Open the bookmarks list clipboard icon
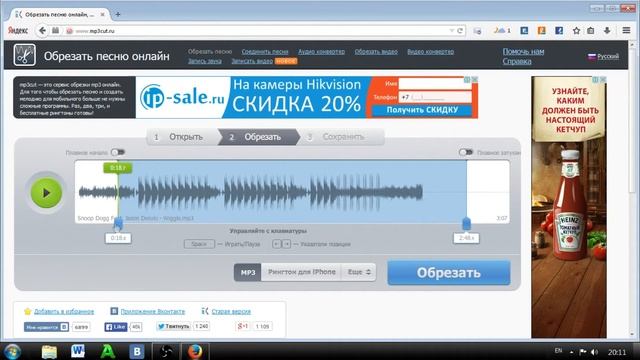The width and height of the screenshot is (640, 360). point(591,31)
